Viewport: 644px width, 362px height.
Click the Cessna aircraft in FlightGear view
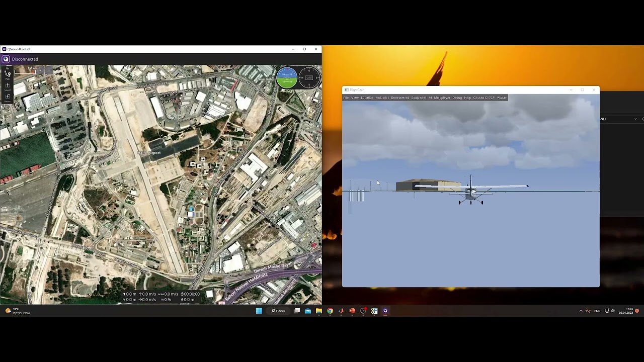pos(471,191)
